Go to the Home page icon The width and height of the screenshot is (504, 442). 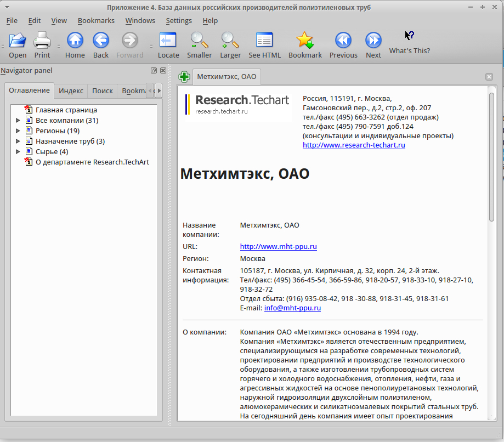[75, 40]
